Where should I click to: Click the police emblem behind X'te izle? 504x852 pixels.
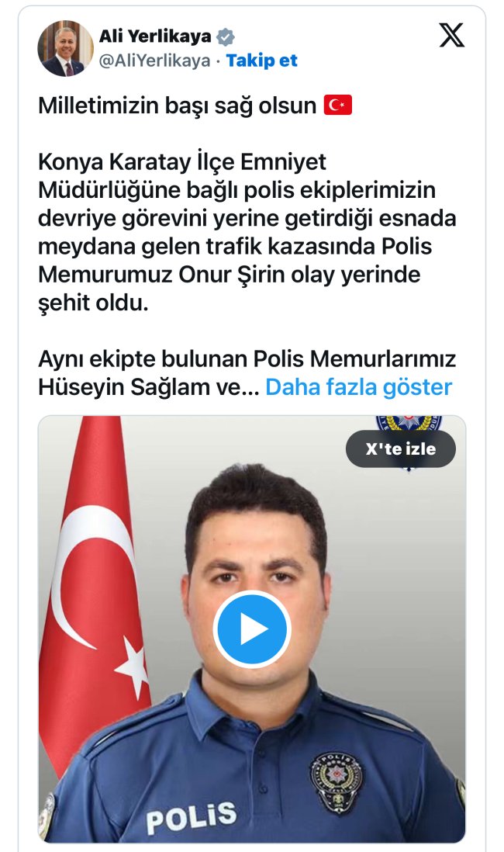409,424
